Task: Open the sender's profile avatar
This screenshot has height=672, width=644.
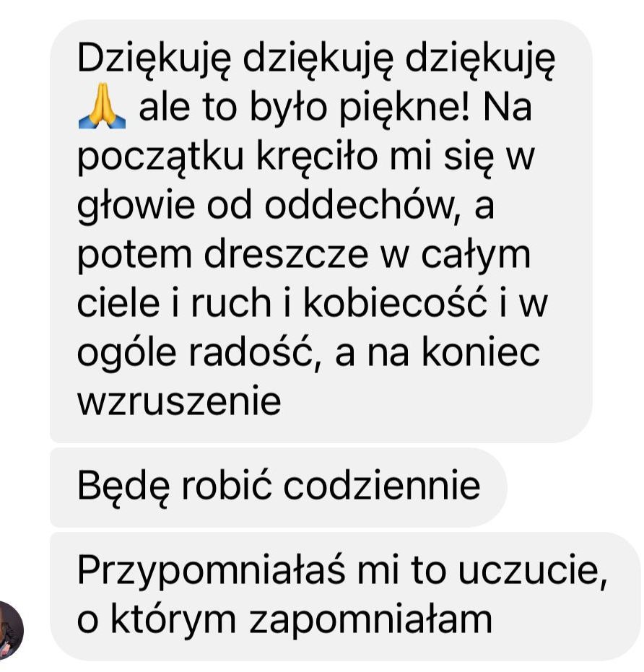Action: pos(9,629)
